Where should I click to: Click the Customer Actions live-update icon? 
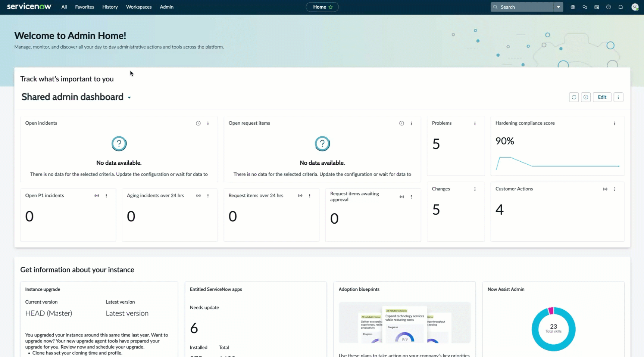pyautogui.click(x=605, y=189)
